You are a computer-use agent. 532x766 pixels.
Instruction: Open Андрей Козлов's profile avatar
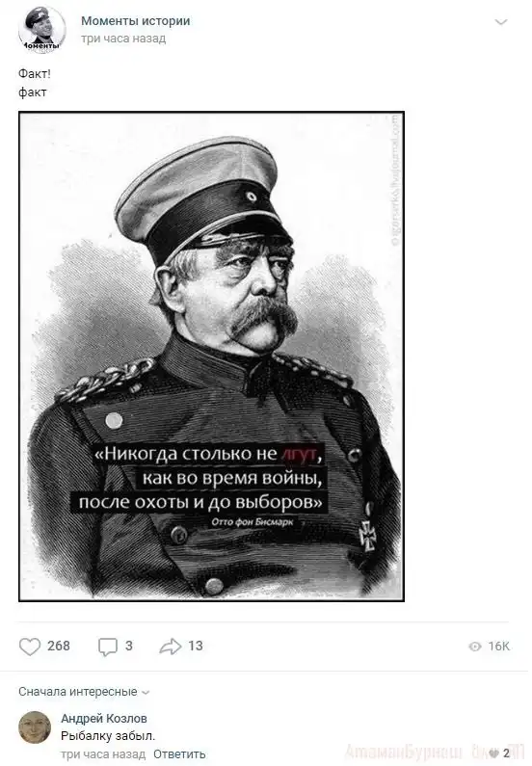click(35, 727)
